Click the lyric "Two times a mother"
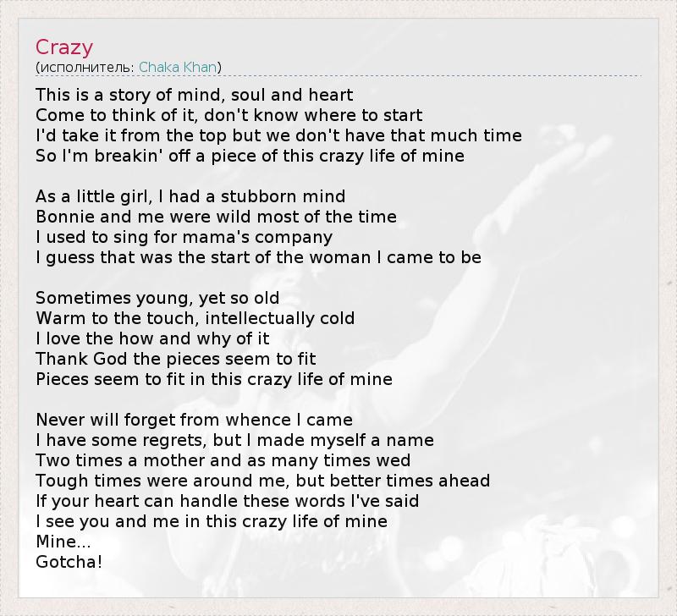This screenshot has width=677, height=616. click(223, 460)
